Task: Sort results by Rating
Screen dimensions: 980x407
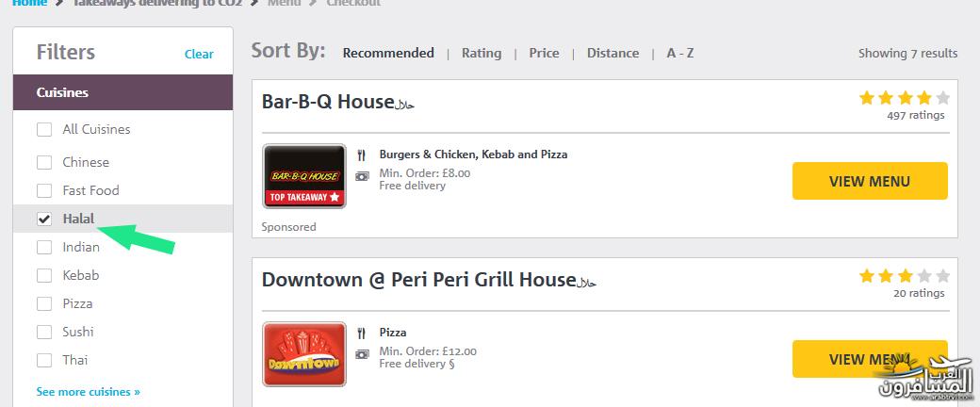Action: 482,53
